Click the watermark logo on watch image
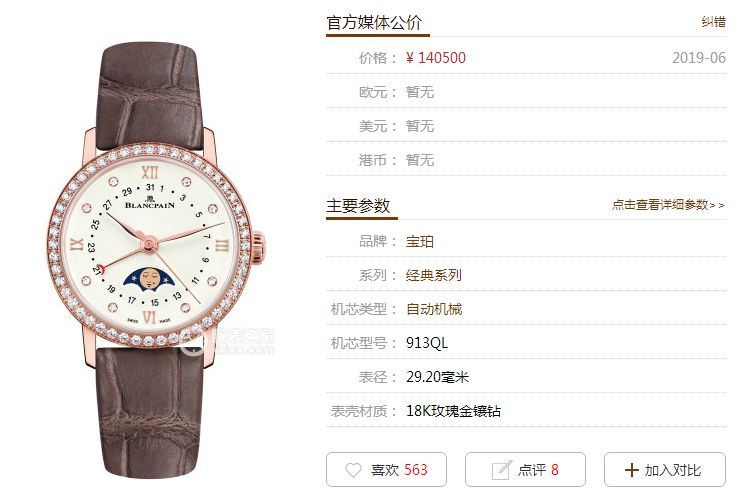Screen dimensions: 748x499 click(x=228, y=343)
